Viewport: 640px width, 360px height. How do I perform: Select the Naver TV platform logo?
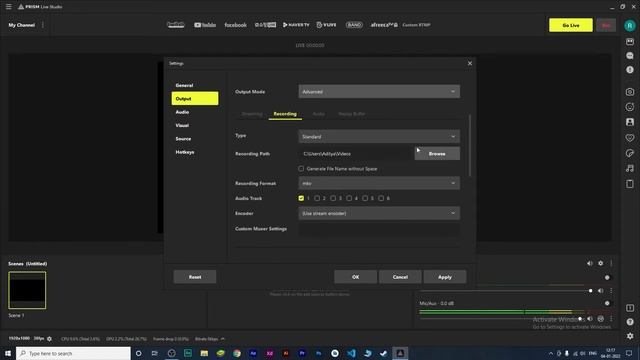pos(296,25)
